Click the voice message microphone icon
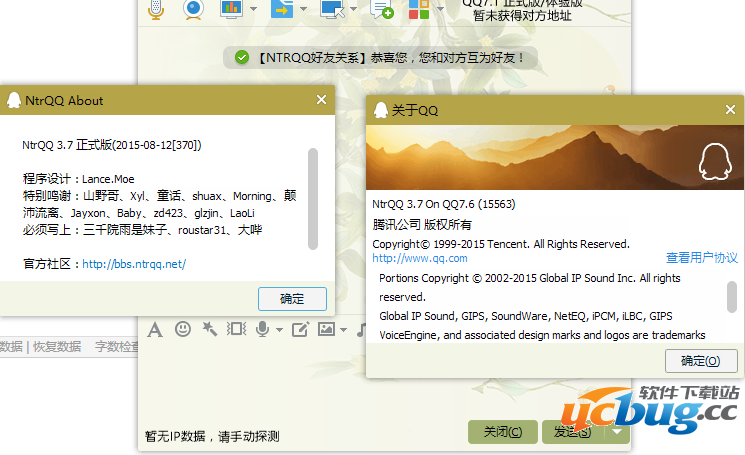The height and width of the screenshot is (455, 745). click(x=262, y=328)
